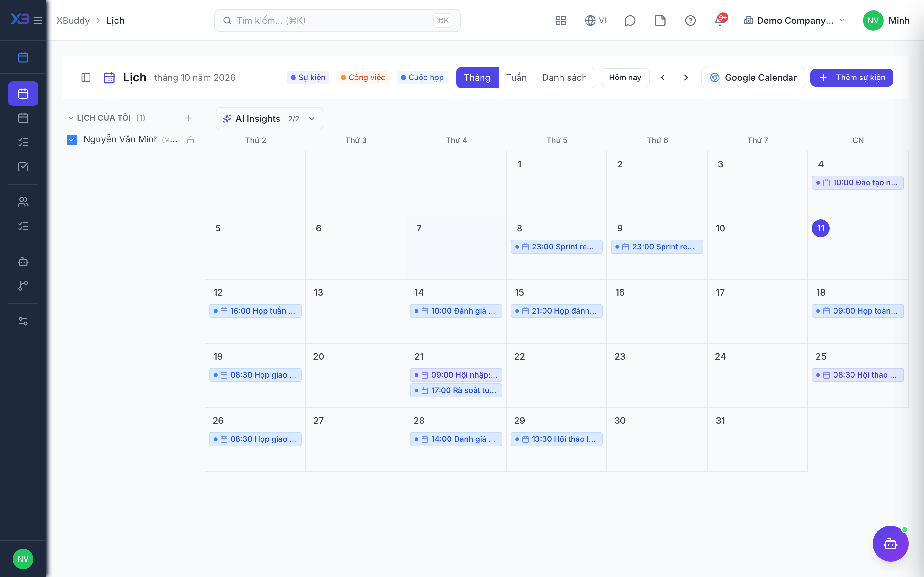Collapse the LỊCH CỦA TÔI section

click(70, 118)
